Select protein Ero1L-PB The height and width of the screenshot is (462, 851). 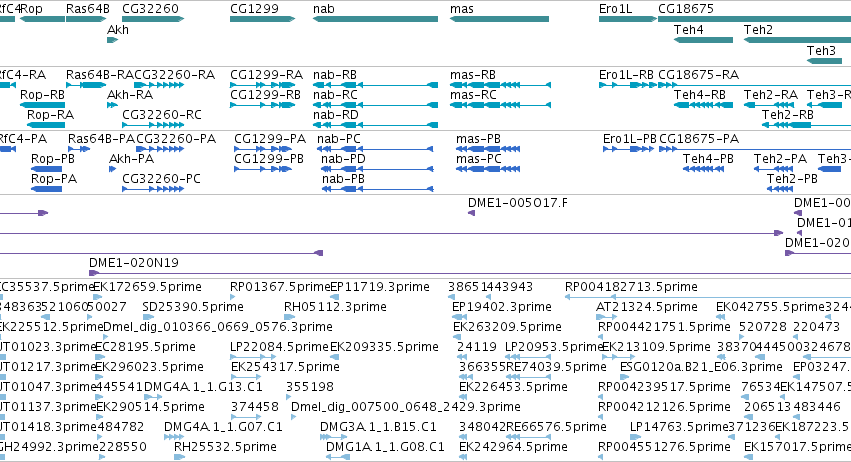coord(628,149)
